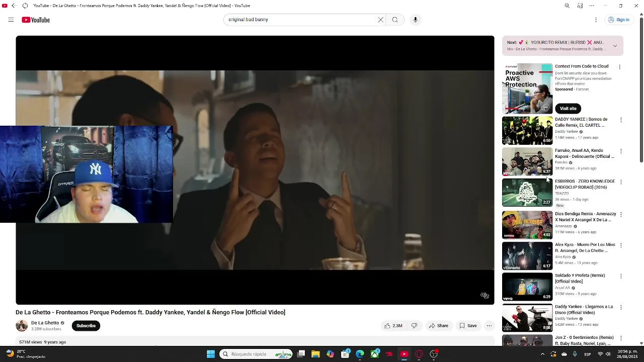
Task: Click the channel watermark on the video
Action: pyautogui.click(x=485, y=296)
